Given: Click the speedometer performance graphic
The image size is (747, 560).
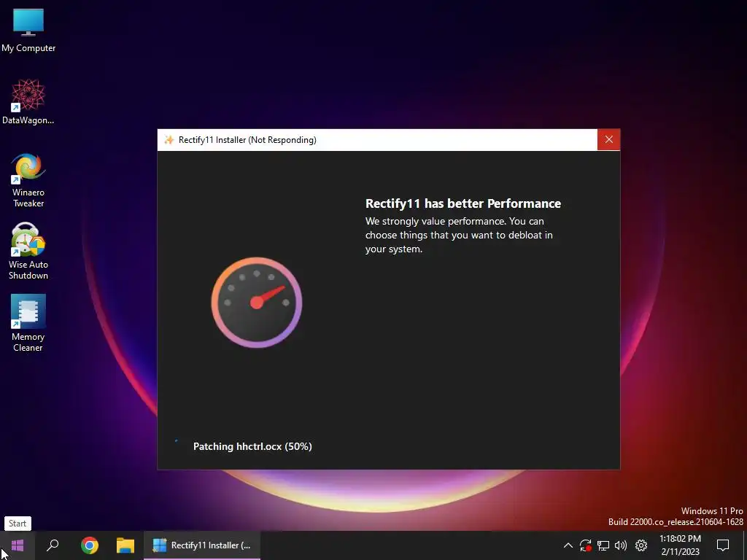Looking at the screenshot, I should [257, 303].
